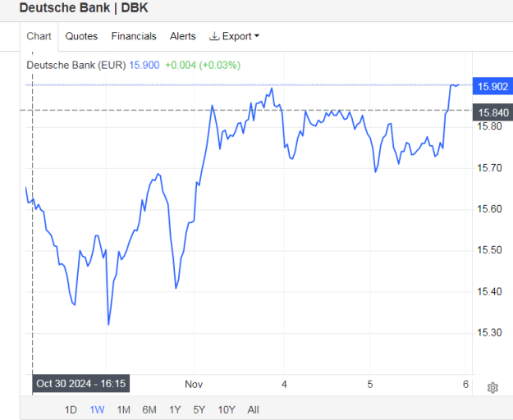
Task: Select the 6M time range
Action: tap(149, 409)
